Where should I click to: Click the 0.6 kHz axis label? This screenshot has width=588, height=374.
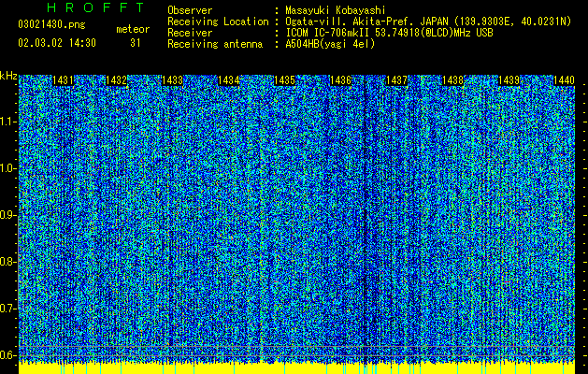pyautogui.click(x=7, y=355)
